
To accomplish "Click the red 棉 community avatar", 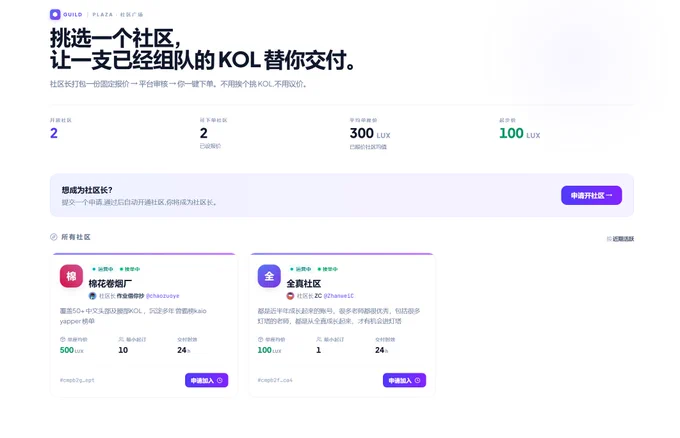I will (x=71, y=276).
